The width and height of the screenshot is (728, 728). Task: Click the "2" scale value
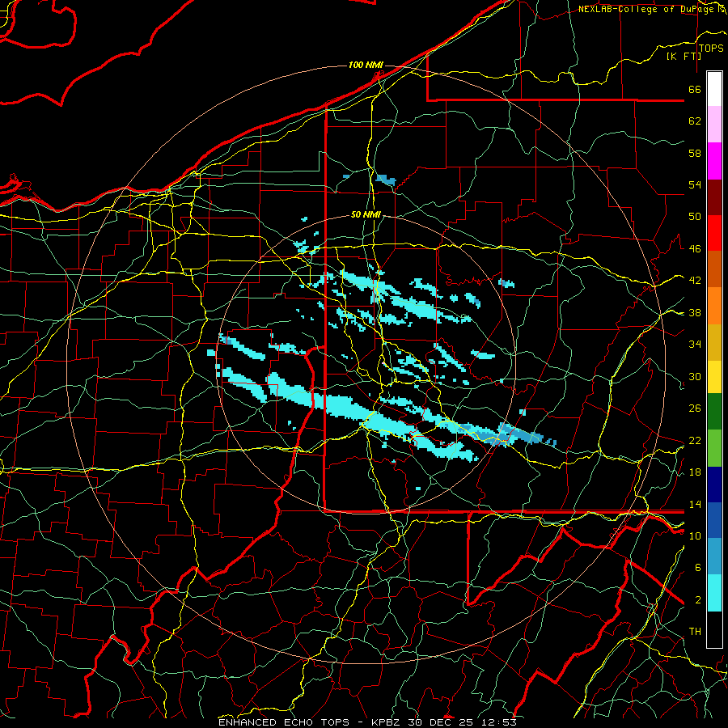point(698,600)
